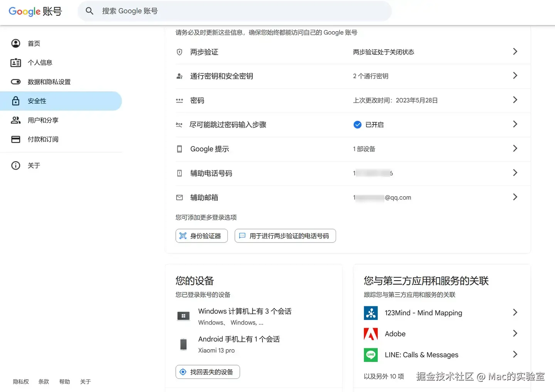
Task: Expand the 辅助邮箱 row chevron
Action: point(515,197)
